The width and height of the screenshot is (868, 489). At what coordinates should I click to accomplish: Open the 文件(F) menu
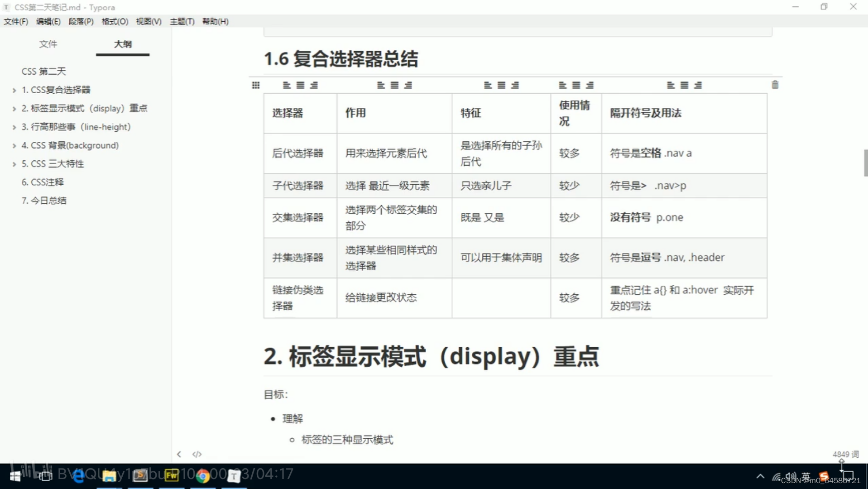(x=16, y=21)
